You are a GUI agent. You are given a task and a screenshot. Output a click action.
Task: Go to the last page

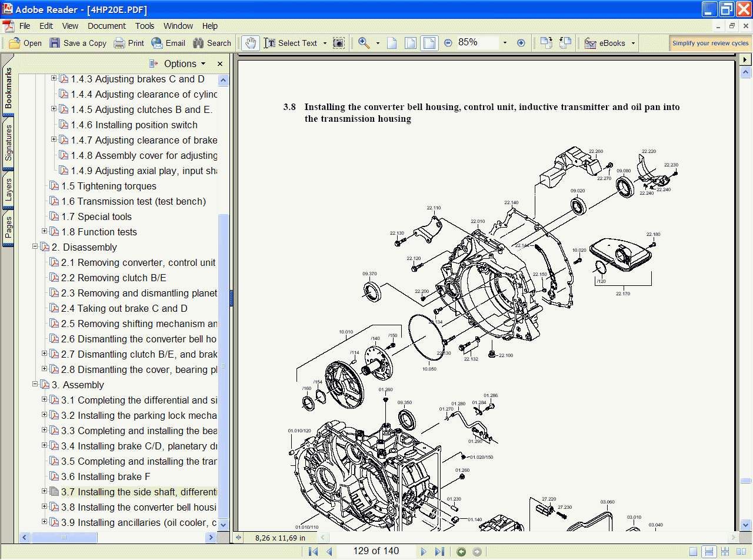click(439, 551)
